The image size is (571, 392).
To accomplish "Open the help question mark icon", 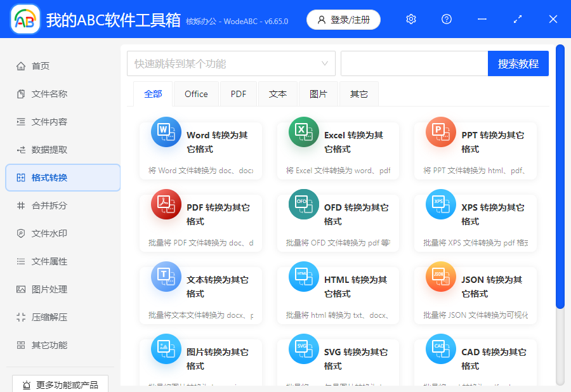I will (x=447, y=19).
